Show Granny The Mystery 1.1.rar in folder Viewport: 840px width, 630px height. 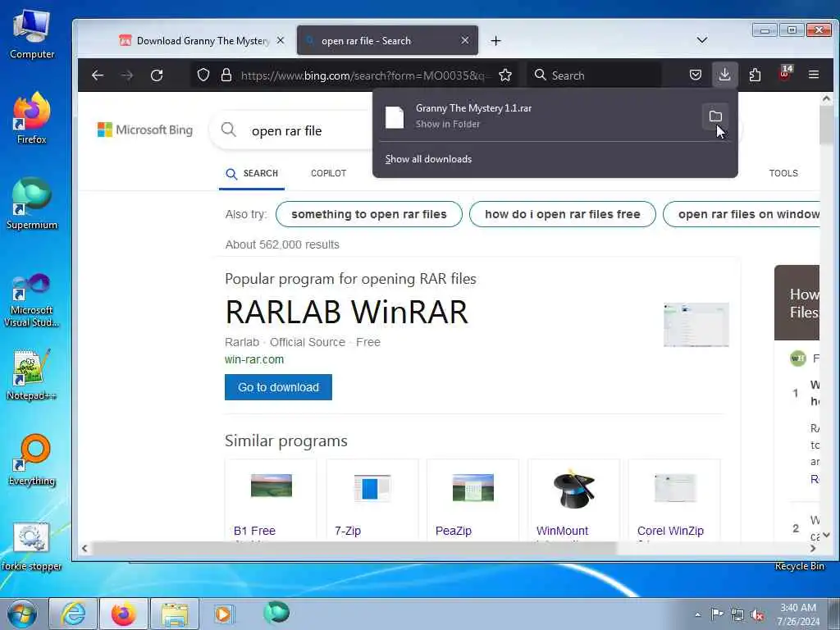coord(715,116)
